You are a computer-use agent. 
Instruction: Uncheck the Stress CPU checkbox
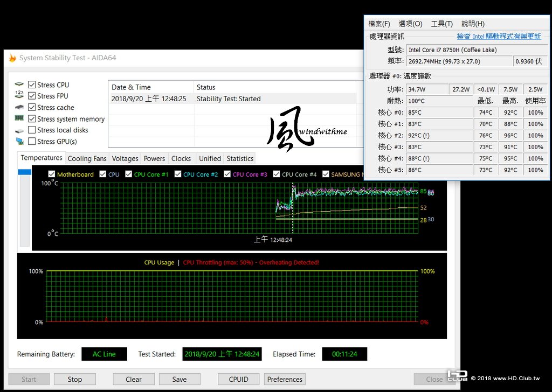[x=32, y=85]
